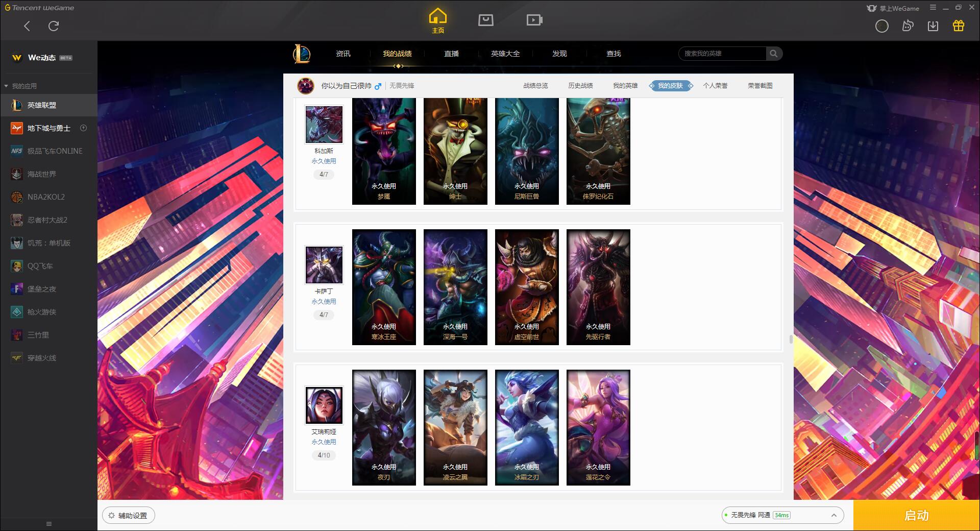Open the 英雄大全 tab

click(x=505, y=54)
